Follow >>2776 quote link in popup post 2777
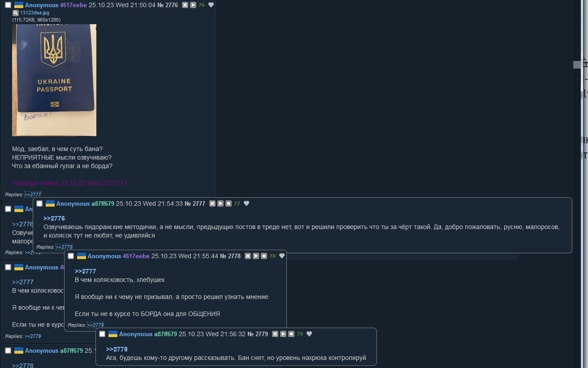This screenshot has width=588, height=368. [54, 218]
